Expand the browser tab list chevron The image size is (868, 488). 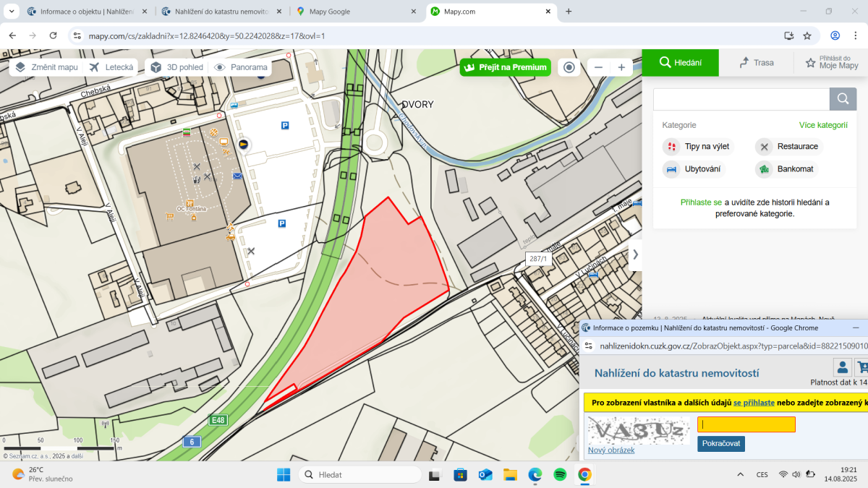click(11, 12)
